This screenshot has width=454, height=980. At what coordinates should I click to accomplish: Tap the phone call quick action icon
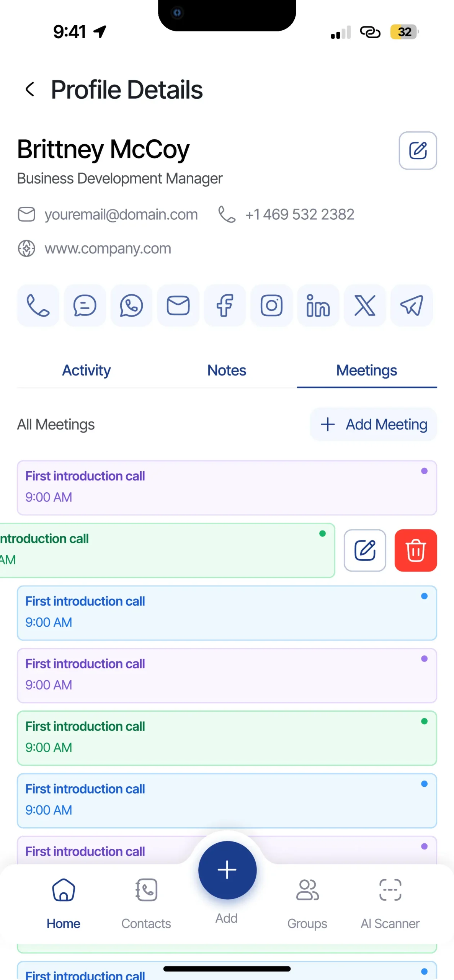[x=38, y=305]
